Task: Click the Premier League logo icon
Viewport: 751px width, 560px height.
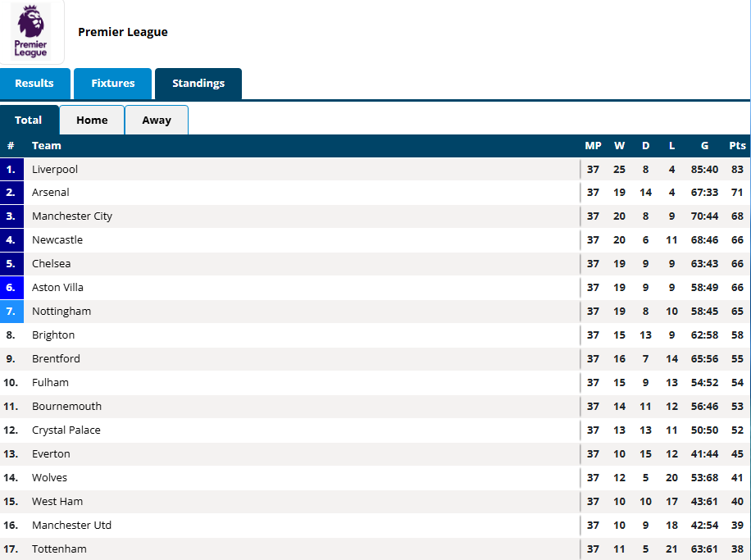Action: (31, 32)
